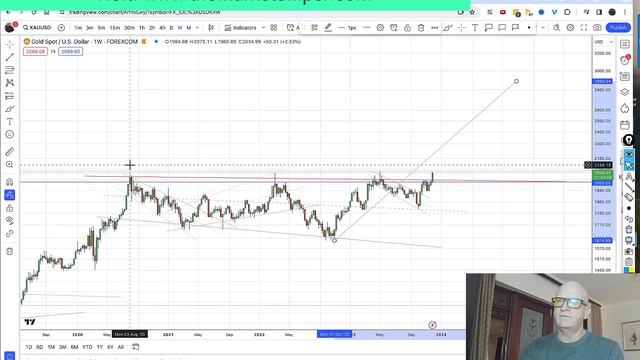Select the callout comment tool in favorites toolbar
The width and height of the screenshot is (640, 360).
click(x=489, y=28)
